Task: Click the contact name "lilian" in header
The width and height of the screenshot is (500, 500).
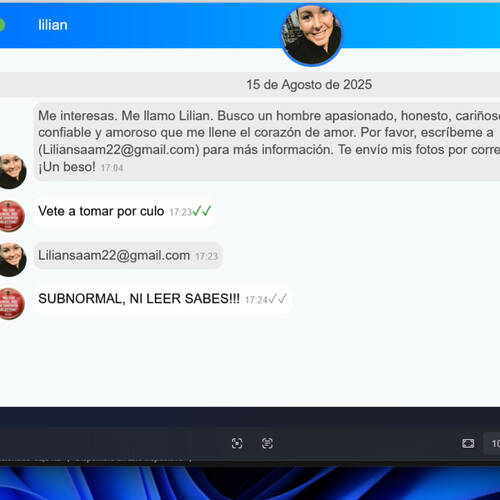Action: coord(53,25)
